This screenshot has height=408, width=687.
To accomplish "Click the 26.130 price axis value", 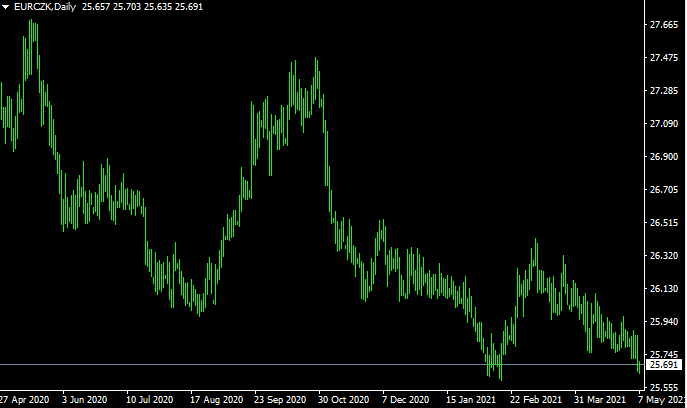I will click(x=664, y=289).
